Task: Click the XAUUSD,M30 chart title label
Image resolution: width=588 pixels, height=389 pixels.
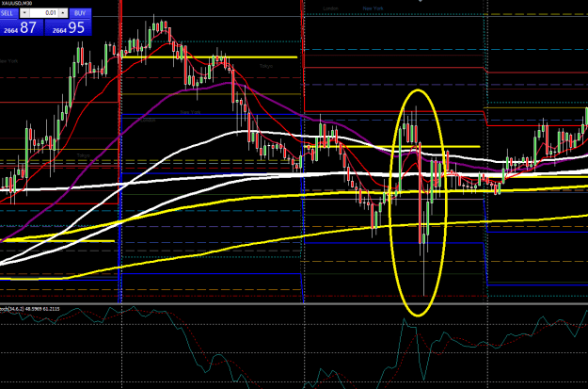Action: click(17, 3)
